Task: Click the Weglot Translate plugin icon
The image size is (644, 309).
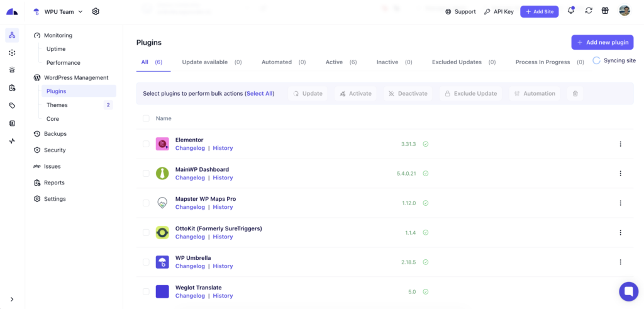Action: [162, 292]
